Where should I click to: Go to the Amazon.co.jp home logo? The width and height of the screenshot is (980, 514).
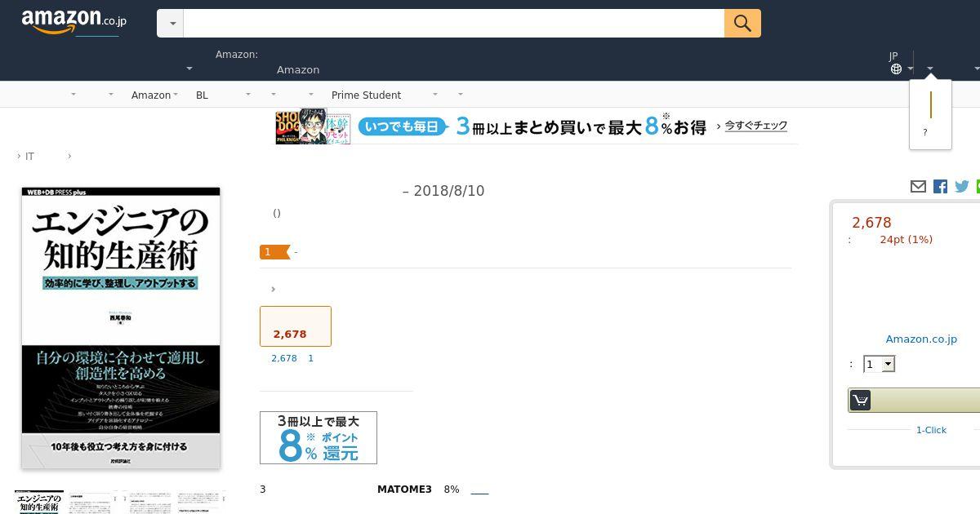73,22
